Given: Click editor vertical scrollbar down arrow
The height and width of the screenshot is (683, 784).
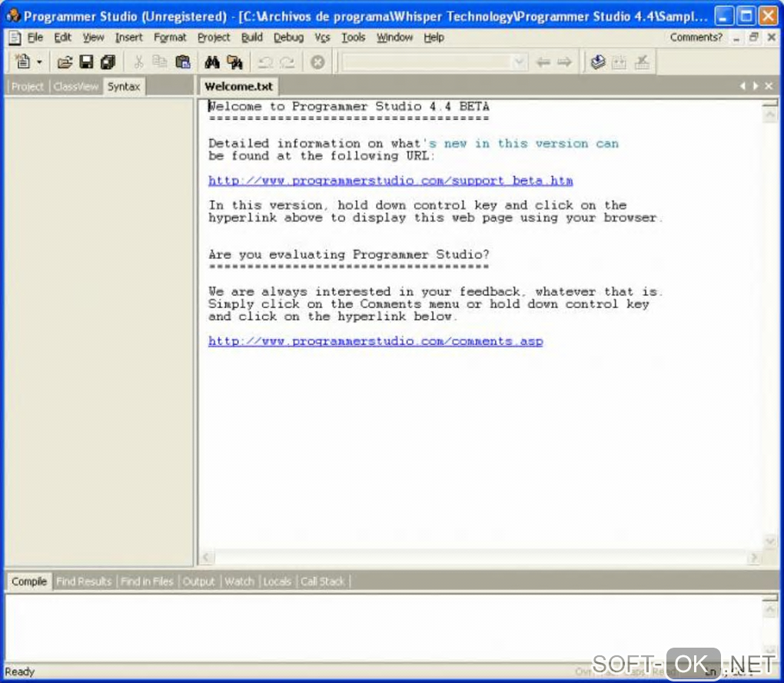Looking at the screenshot, I should 770,541.
